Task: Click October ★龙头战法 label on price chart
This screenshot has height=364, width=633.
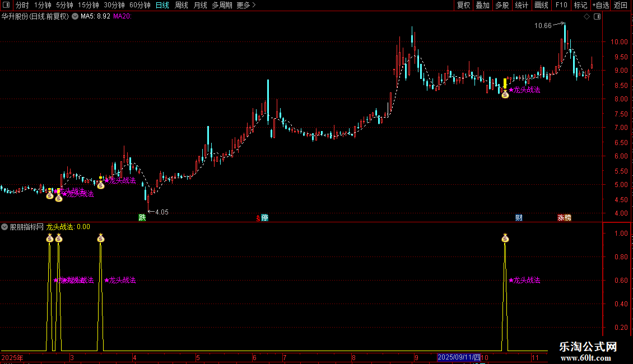Action: [524, 90]
